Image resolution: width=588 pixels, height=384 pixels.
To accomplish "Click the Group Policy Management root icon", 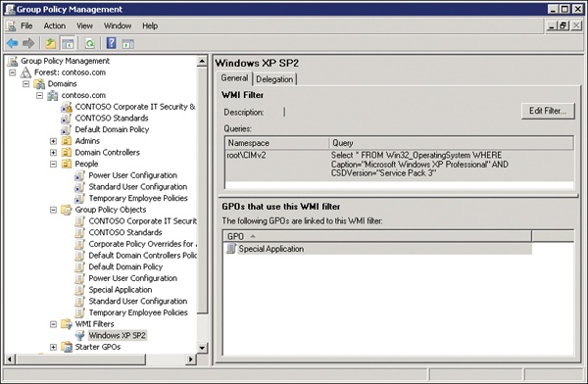I will 13,61.
